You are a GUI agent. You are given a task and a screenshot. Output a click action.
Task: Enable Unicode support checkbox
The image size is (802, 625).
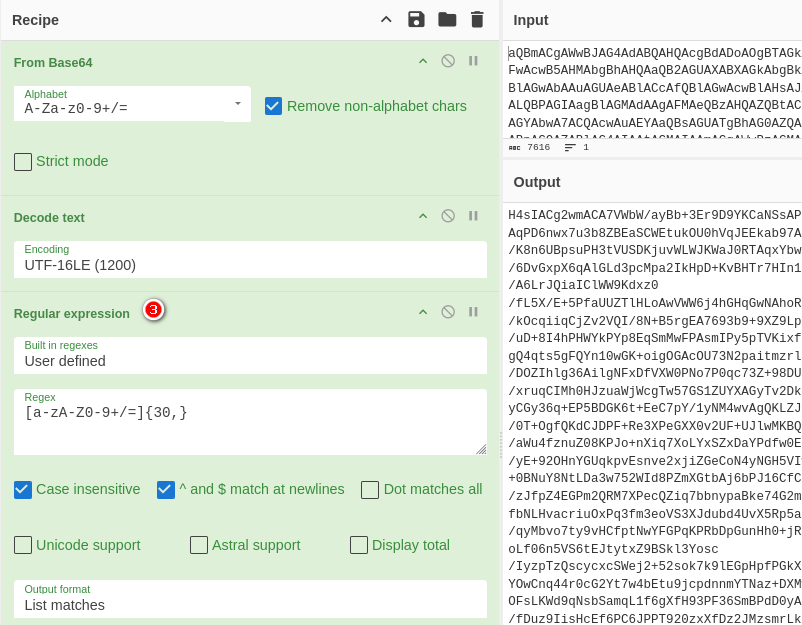coord(23,545)
